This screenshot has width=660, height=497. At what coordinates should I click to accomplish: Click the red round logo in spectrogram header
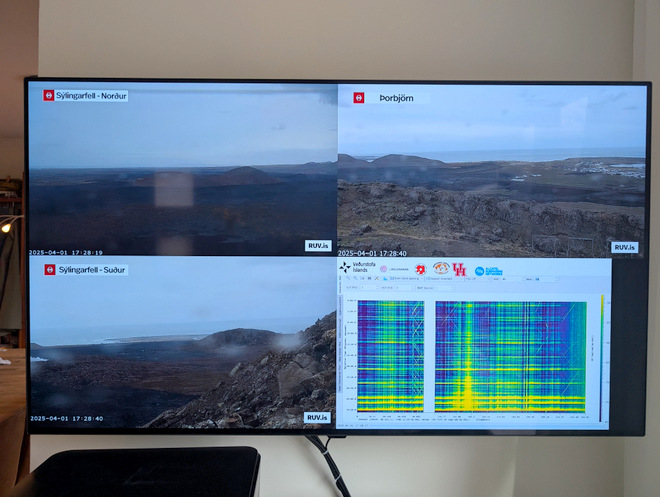pos(420,270)
